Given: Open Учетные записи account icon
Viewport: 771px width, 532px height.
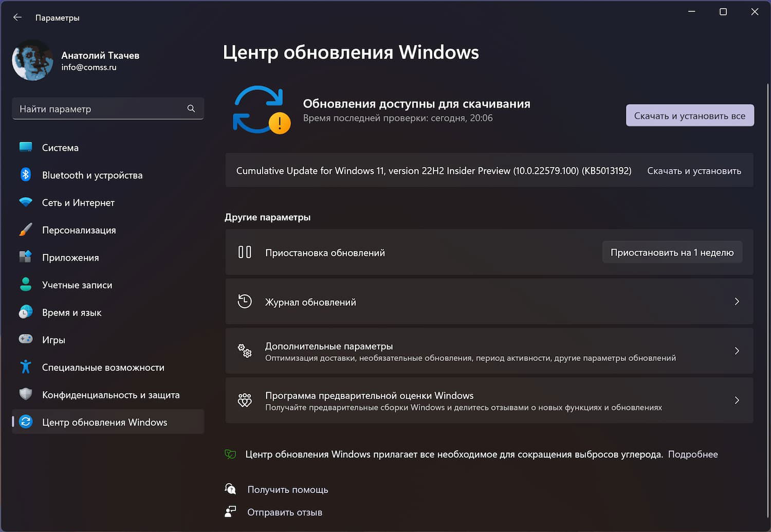Looking at the screenshot, I should pos(26,285).
